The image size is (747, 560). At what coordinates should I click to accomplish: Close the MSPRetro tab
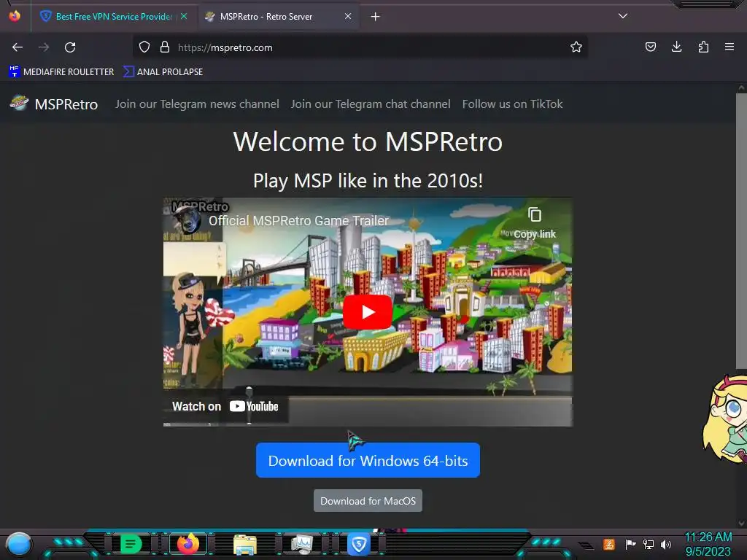point(348,17)
